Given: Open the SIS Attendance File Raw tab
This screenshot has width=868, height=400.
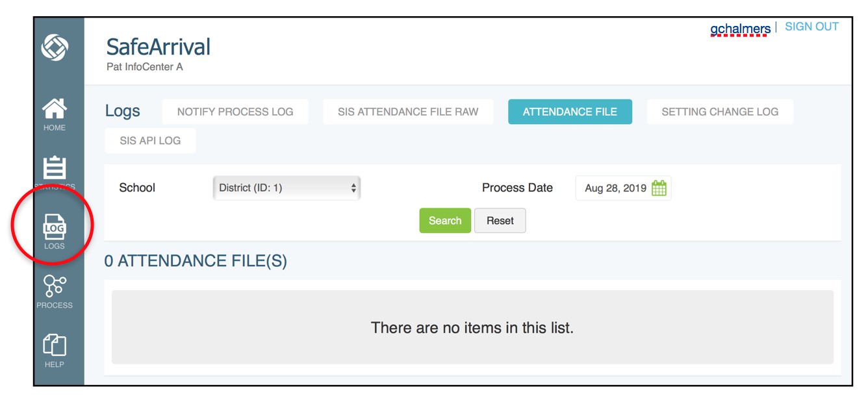Looking at the screenshot, I should (x=407, y=111).
